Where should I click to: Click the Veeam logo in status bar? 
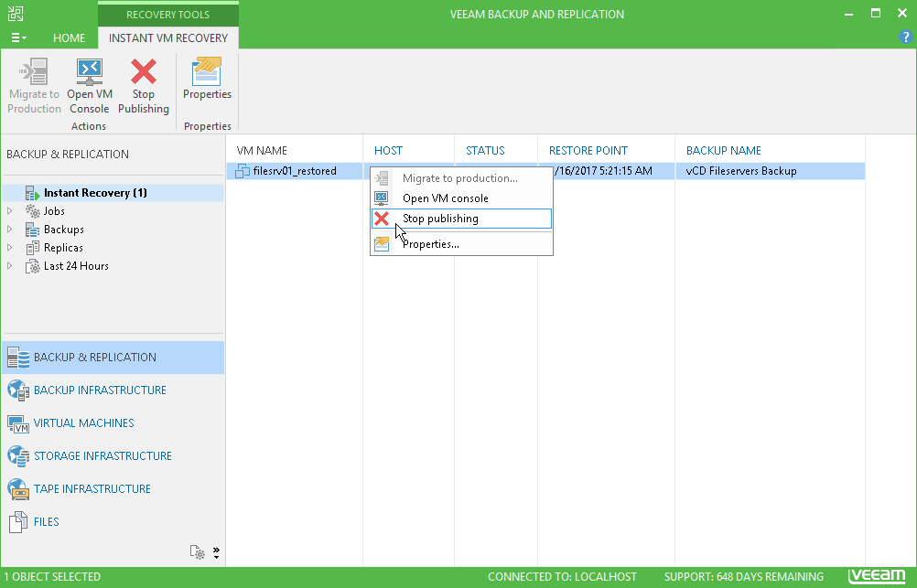pyautogui.click(x=877, y=576)
